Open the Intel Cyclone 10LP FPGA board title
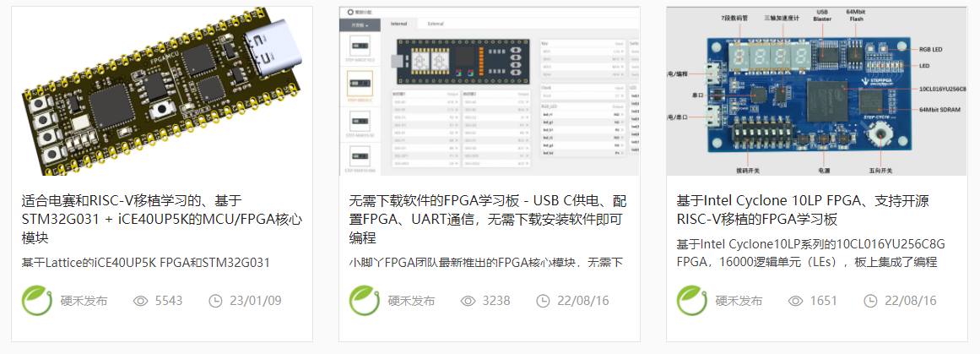Viewport: 980px width, 354px height. pyautogui.click(x=803, y=210)
